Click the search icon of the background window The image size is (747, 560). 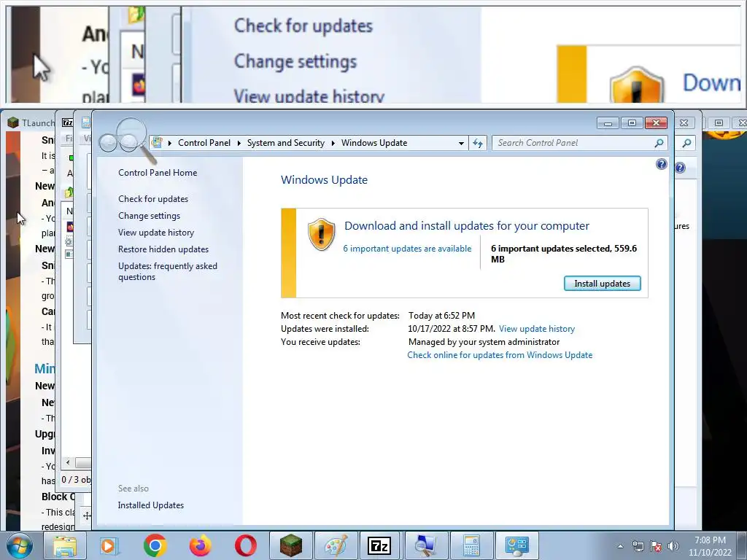click(x=686, y=143)
